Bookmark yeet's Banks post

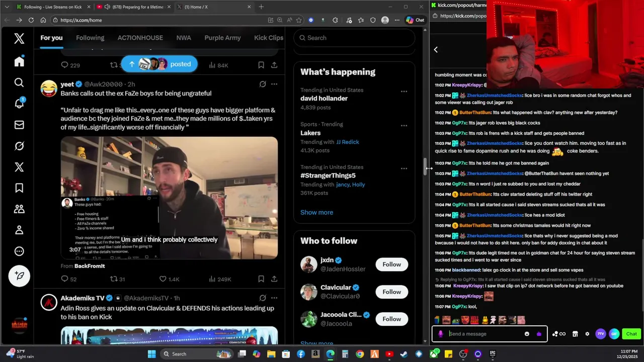[261, 279]
